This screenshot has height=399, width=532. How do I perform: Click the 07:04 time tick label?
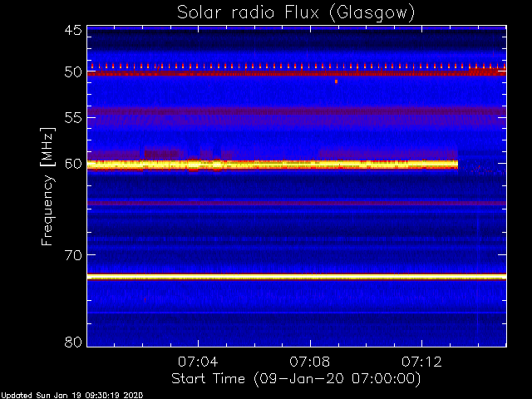(x=198, y=362)
